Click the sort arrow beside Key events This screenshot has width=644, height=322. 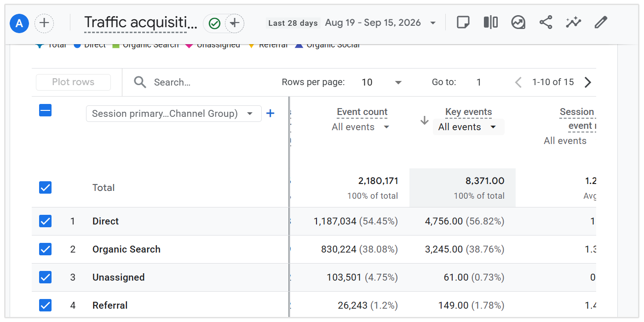pos(425,121)
